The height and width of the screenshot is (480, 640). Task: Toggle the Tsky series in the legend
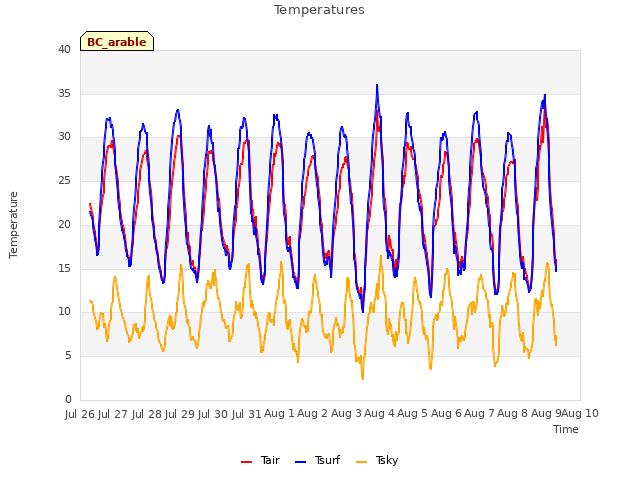[377, 460]
